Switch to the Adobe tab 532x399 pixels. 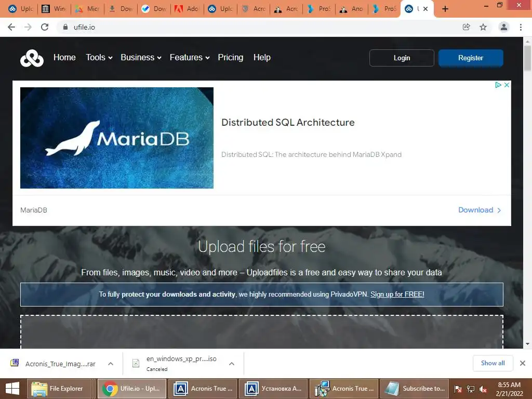(x=187, y=9)
